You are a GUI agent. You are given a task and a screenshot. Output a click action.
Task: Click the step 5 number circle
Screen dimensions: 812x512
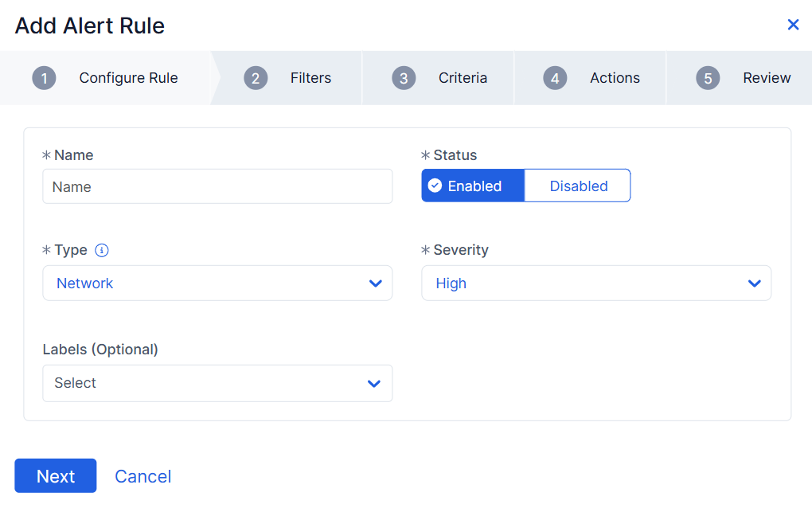(707, 78)
